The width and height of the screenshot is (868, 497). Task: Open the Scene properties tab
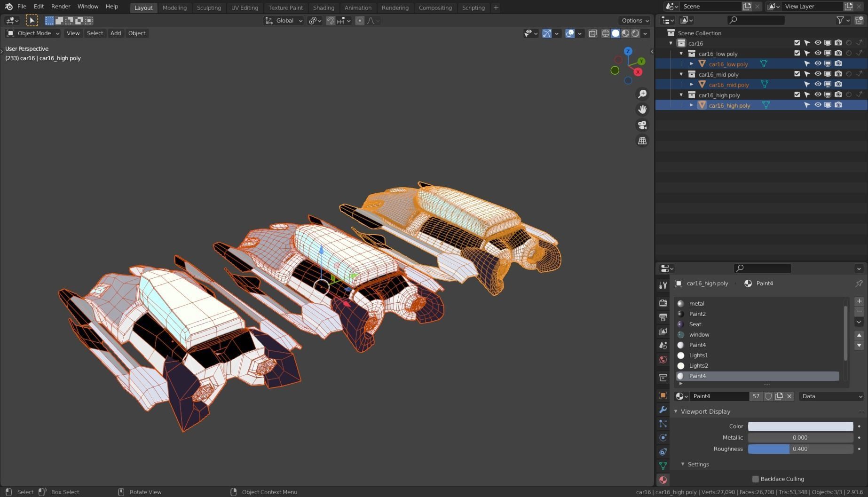pos(663,346)
